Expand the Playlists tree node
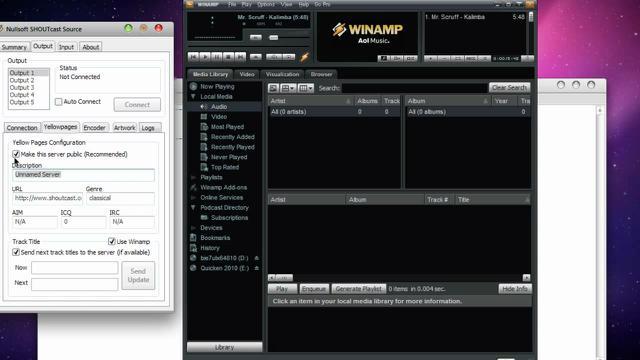This screenshot has width=640, height=360. pyautogui.click(x=193, y=177)
